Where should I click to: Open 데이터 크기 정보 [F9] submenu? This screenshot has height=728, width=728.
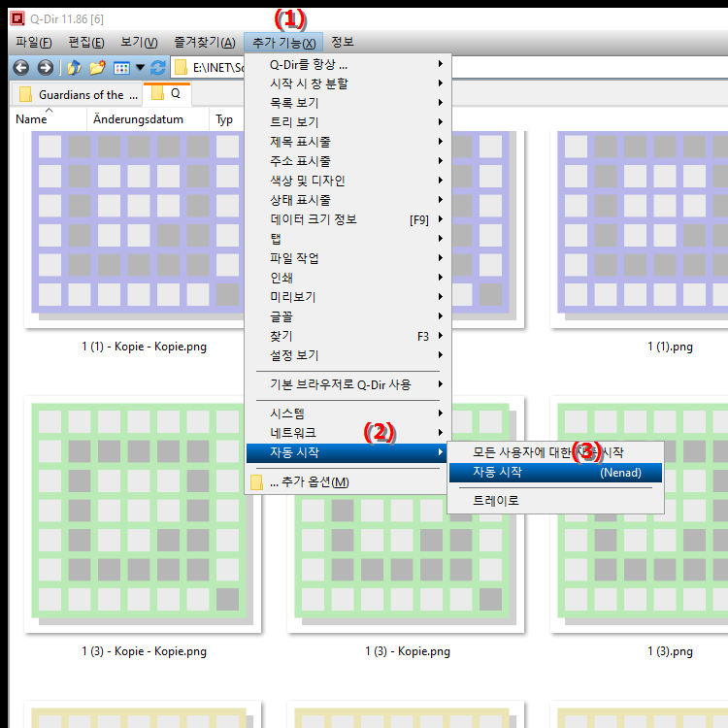pos(347,219)
